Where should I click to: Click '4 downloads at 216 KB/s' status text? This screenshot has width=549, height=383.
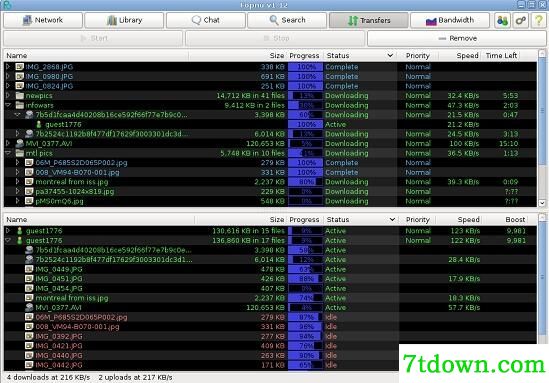tap(48, 377)
